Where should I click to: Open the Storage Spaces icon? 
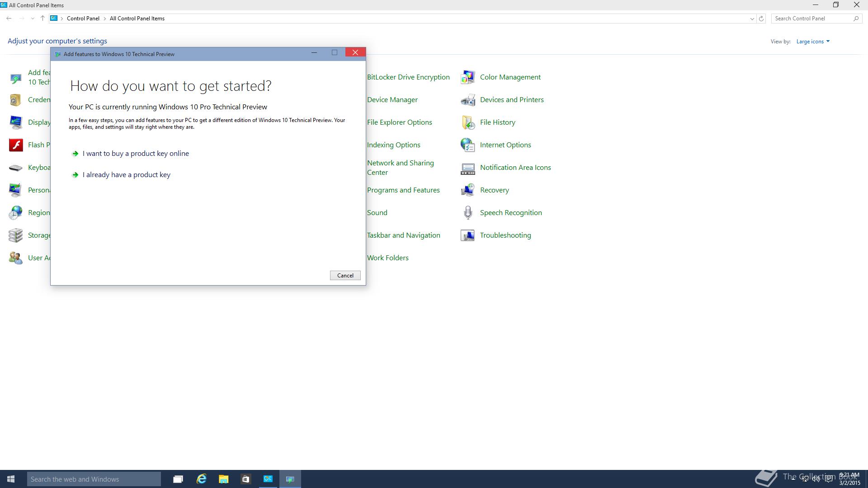tap(16, 235)
